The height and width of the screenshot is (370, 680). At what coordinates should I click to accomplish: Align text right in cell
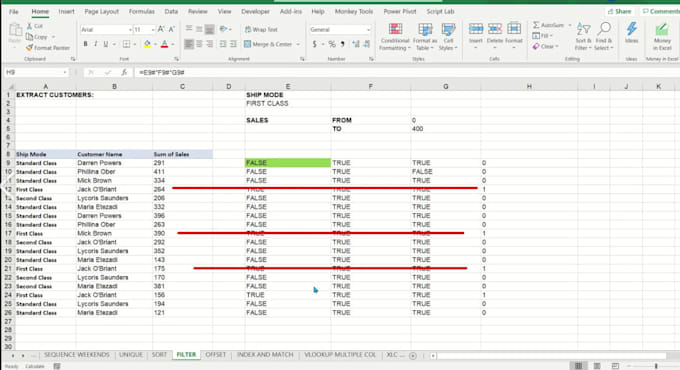[x=209, y=44]
